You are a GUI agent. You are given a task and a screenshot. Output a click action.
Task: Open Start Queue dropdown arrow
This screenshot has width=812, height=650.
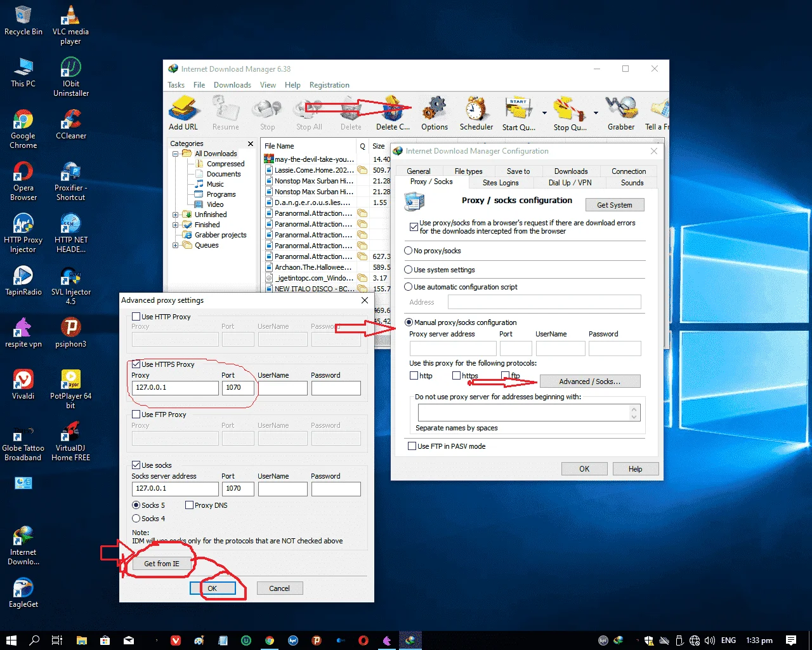click(x=544, y=113)
